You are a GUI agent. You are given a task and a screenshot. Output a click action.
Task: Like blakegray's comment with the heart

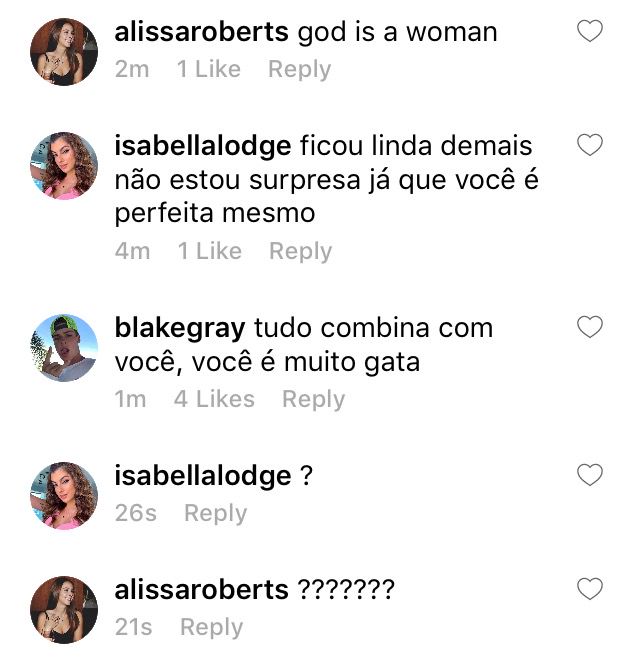point(590,327)
